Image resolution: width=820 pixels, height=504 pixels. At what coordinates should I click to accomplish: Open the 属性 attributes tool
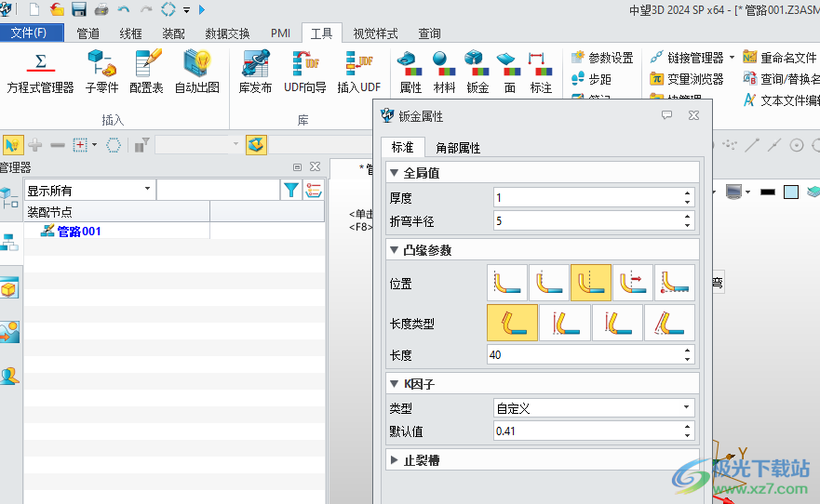coord(410,73)
